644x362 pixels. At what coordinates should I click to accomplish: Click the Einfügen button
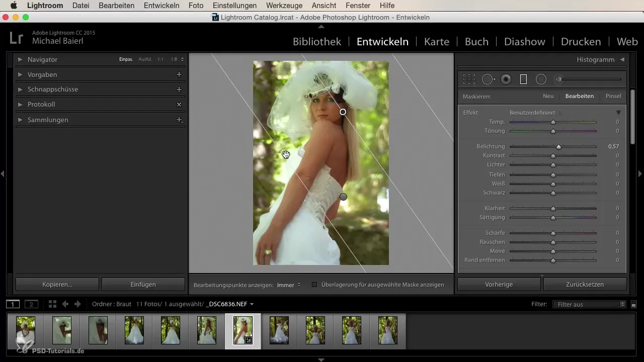click(143, 284)
